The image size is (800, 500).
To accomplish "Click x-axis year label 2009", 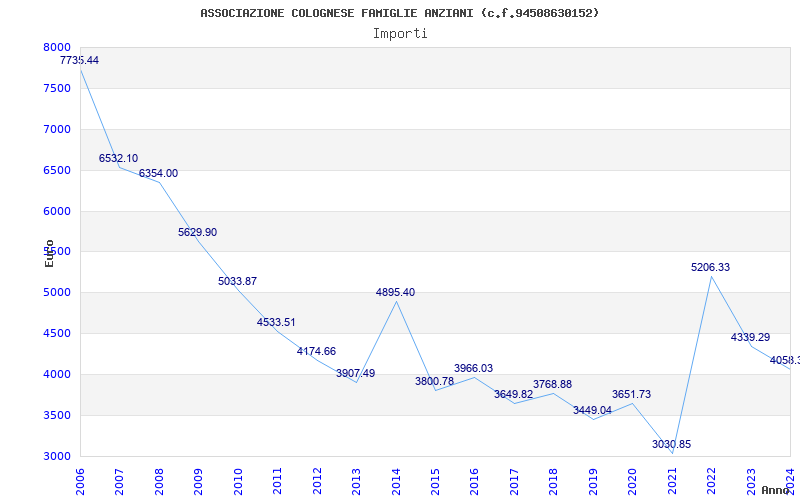I will [198, 481].
